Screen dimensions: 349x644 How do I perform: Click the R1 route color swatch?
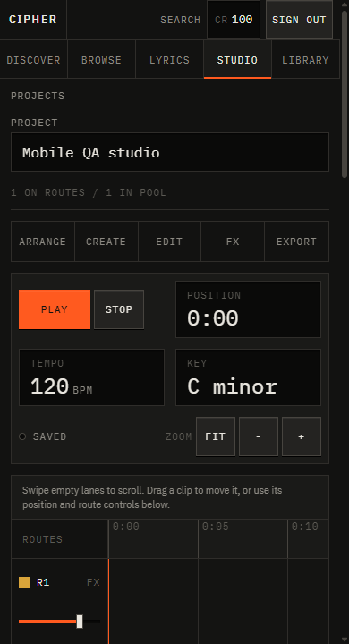coord(24,582)
